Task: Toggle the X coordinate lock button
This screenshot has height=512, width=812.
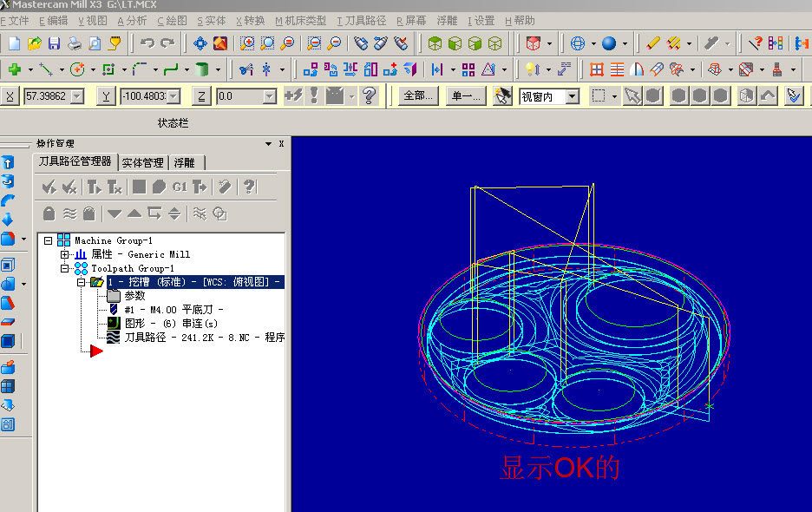Action: click(x=10, y=96)
